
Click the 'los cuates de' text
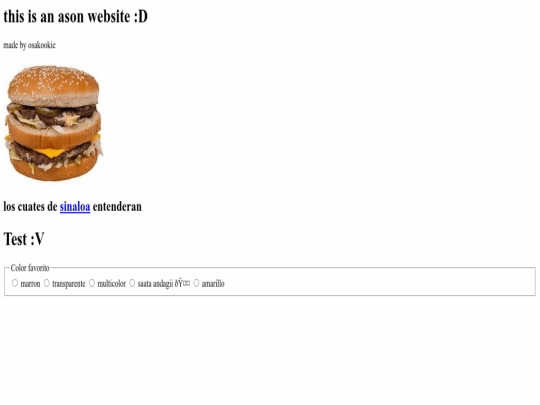pos(30,207)
